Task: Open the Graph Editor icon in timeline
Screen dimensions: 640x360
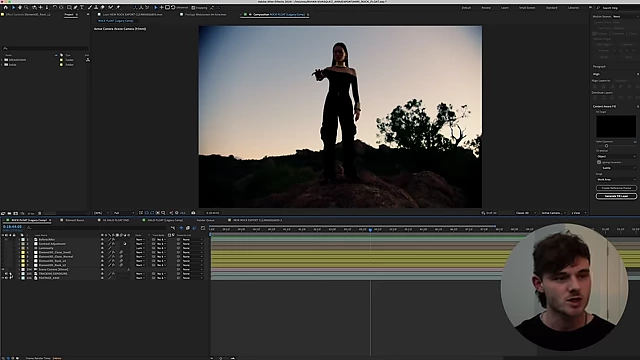Action: tap(203, 228)
